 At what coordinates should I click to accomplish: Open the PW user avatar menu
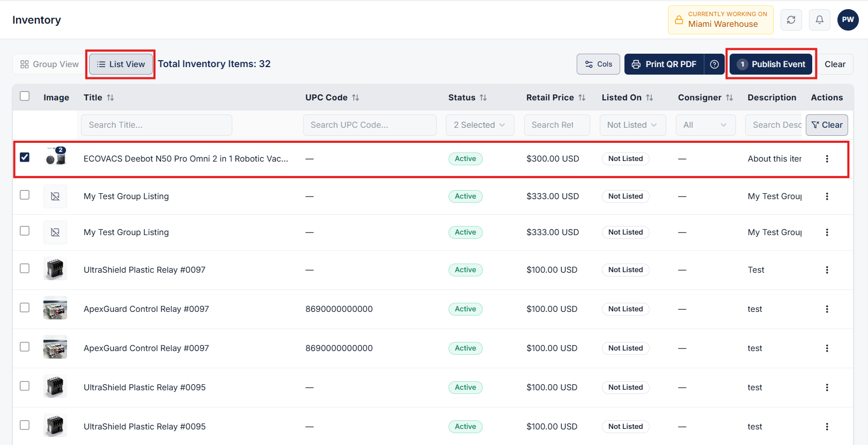848,20
